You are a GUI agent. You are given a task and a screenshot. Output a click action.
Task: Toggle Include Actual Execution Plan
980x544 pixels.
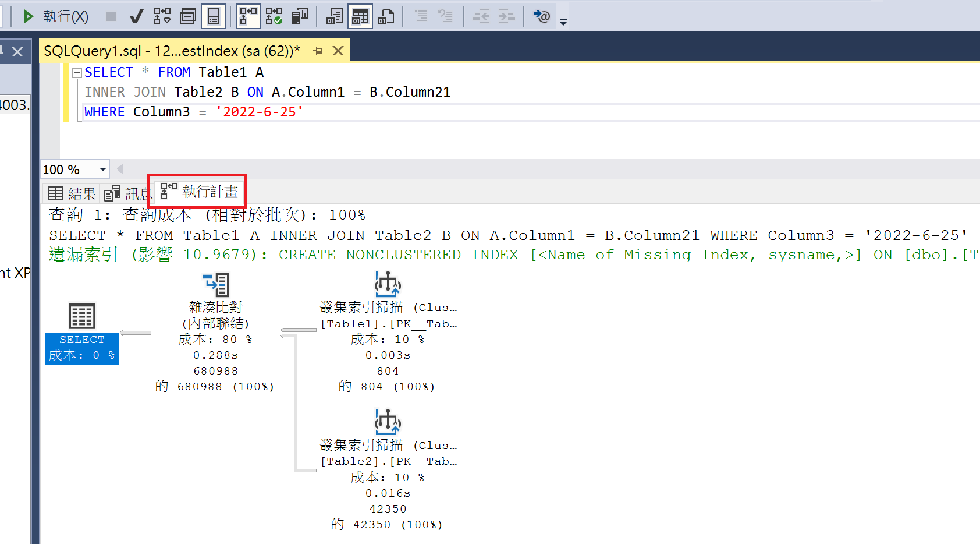pos(248,16)
